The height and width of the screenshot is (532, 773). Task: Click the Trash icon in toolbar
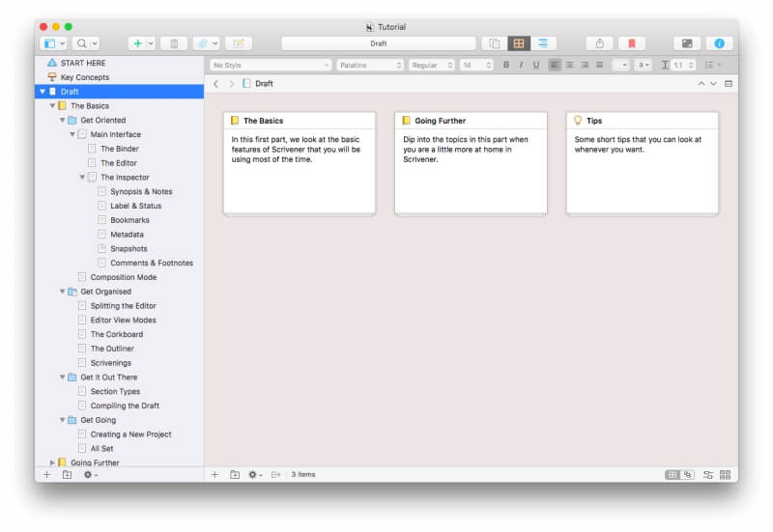(x=174, y=43)
